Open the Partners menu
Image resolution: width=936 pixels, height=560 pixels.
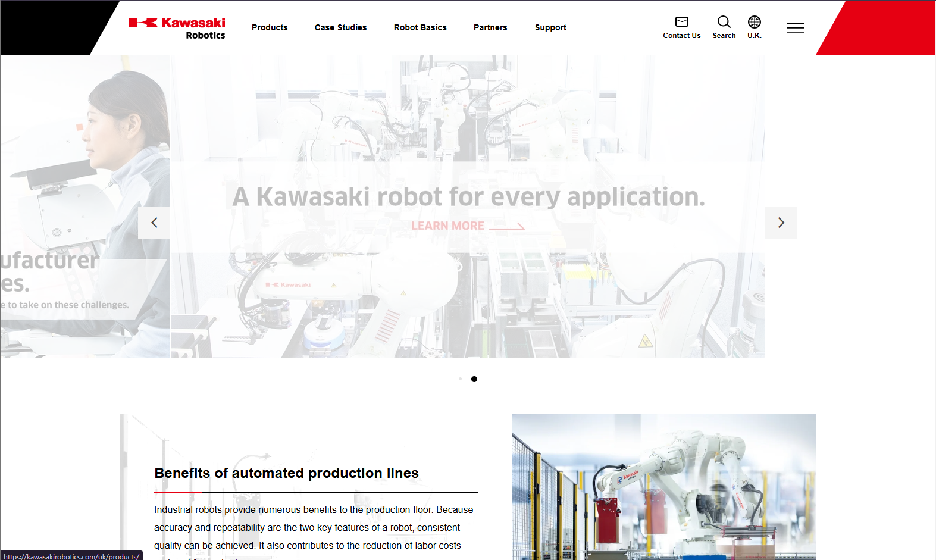tap(490, 27)
